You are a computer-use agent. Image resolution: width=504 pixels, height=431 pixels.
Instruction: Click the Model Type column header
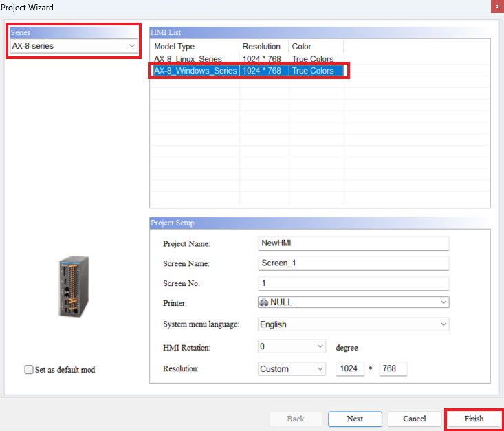pyautogui.click(x=174, y=47)
